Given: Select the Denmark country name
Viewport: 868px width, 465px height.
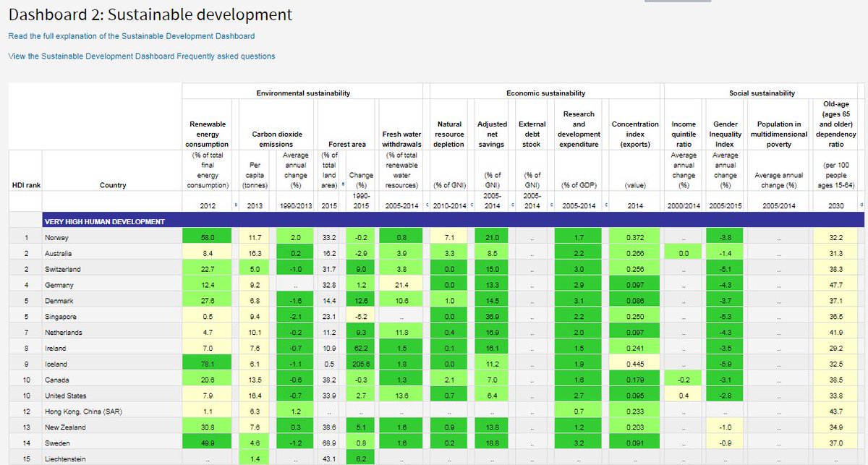Looking at the screenshot, I should pos(60,301).
